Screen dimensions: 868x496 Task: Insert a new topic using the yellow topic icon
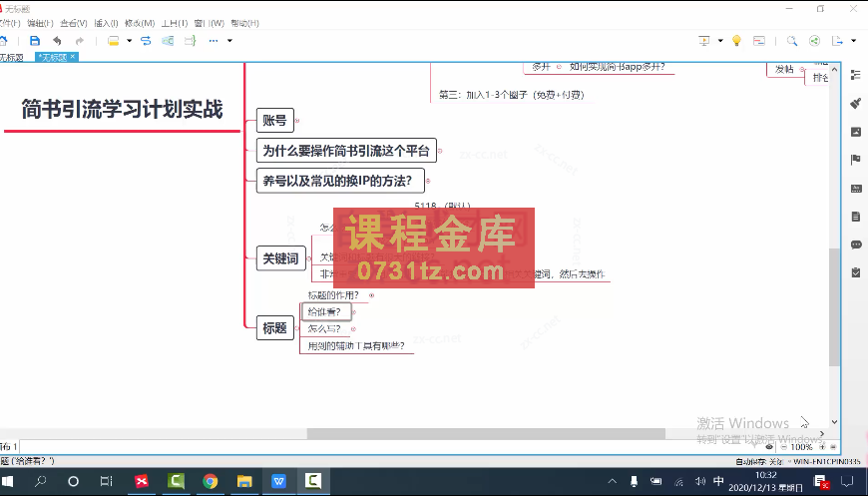pyautogui.click(x=114, y=40)
